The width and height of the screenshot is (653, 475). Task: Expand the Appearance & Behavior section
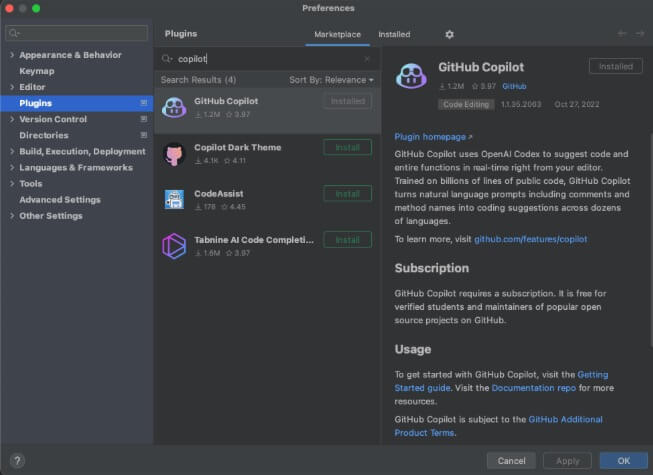(12, 55)
